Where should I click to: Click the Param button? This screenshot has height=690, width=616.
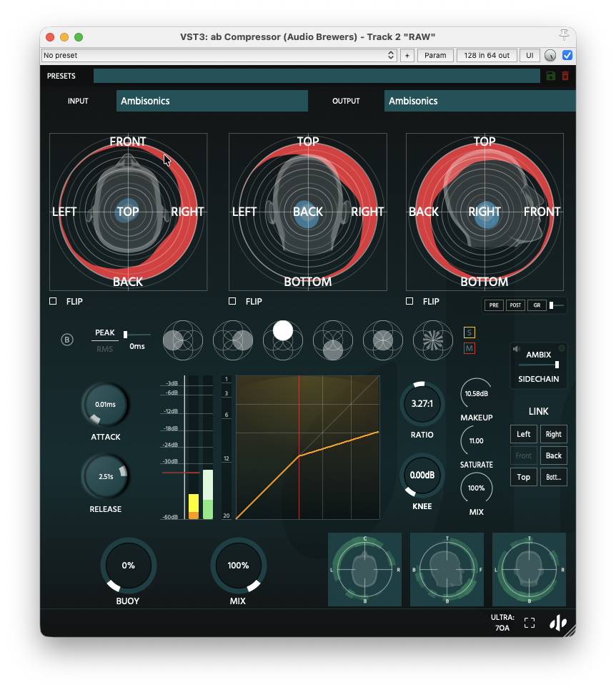435,56
